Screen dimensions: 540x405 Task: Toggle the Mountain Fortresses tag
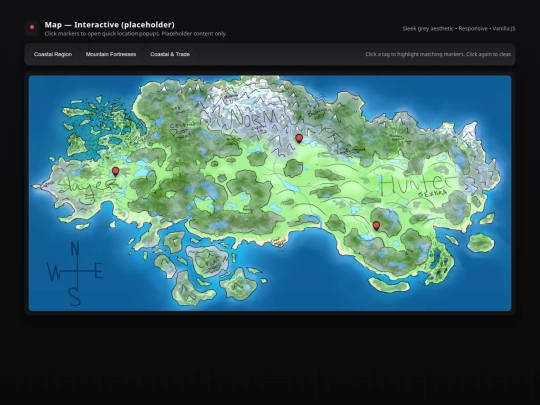(x=111, y=54)
